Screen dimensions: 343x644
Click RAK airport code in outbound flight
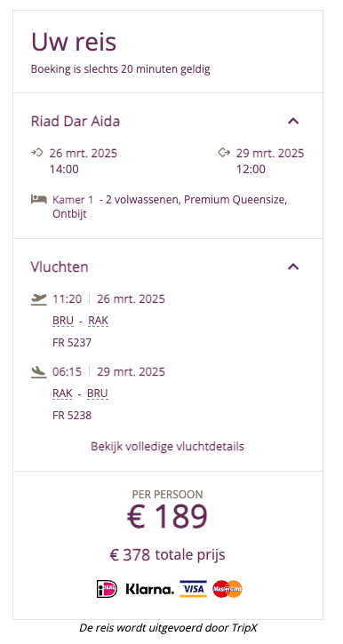(x=99, y=321)
